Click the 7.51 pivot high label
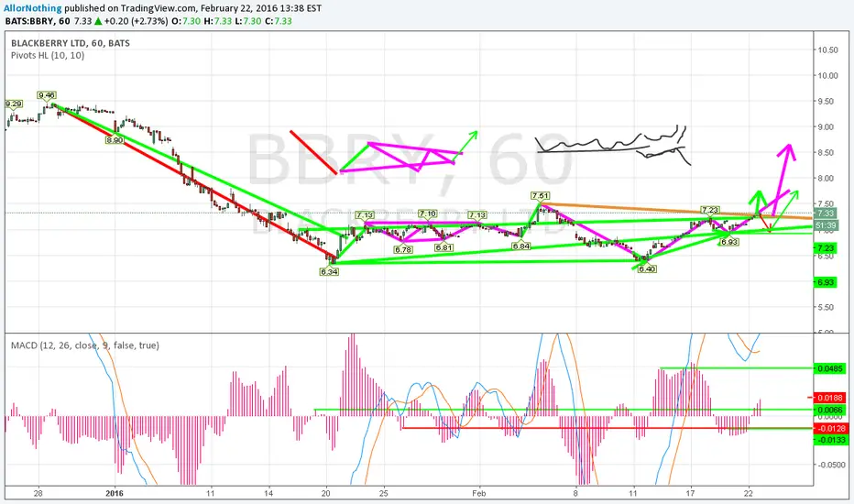854x504 pixels. pyautogui.click(x=541, y=195)
